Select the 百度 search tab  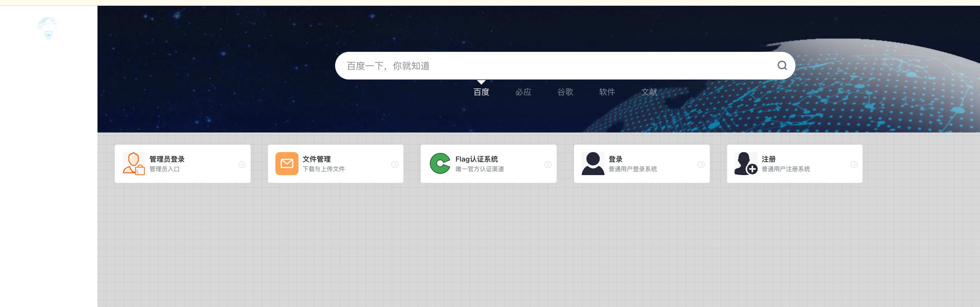click(481, 92)
